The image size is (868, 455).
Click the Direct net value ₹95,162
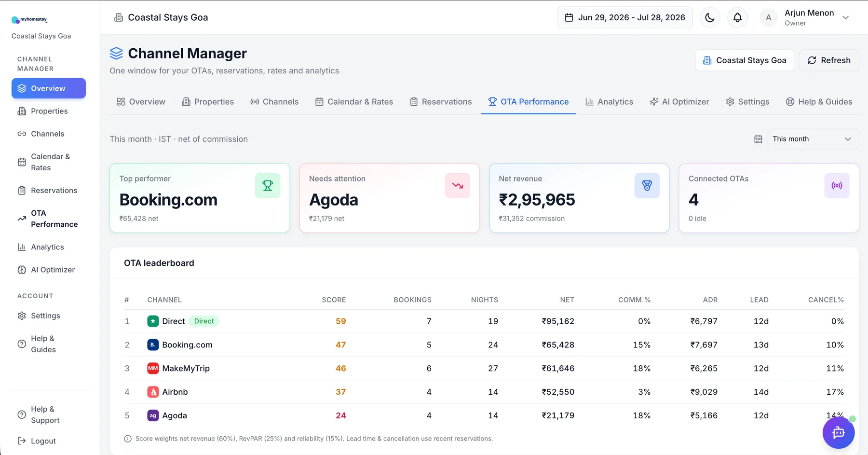pyautogui.click(x=558, y=321)
